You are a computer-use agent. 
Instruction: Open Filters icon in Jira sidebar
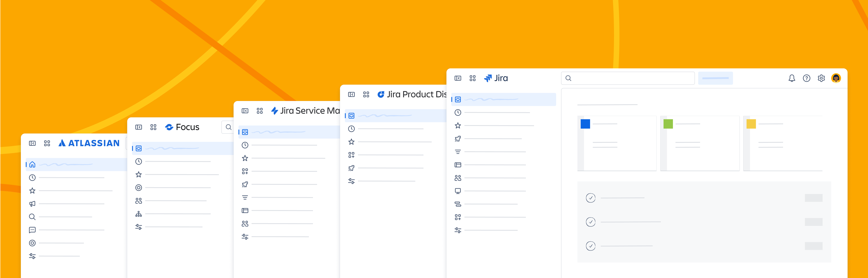458,152
